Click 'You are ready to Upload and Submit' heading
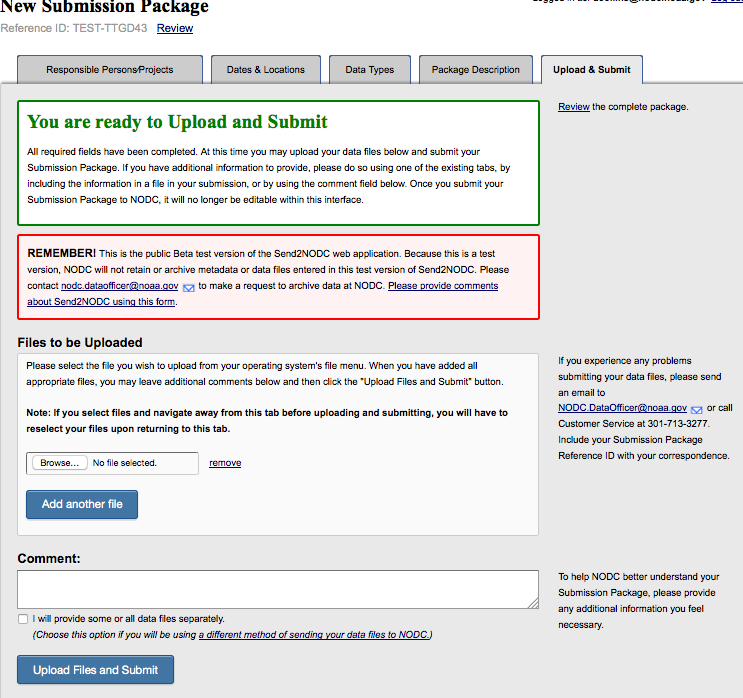 point(177,122)
